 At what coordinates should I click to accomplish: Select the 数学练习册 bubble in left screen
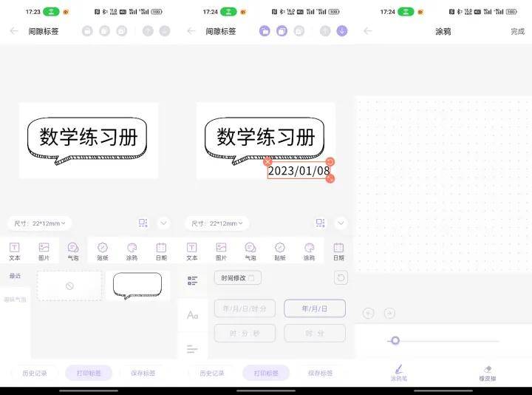pyautogui.click(x=87, y=141)
